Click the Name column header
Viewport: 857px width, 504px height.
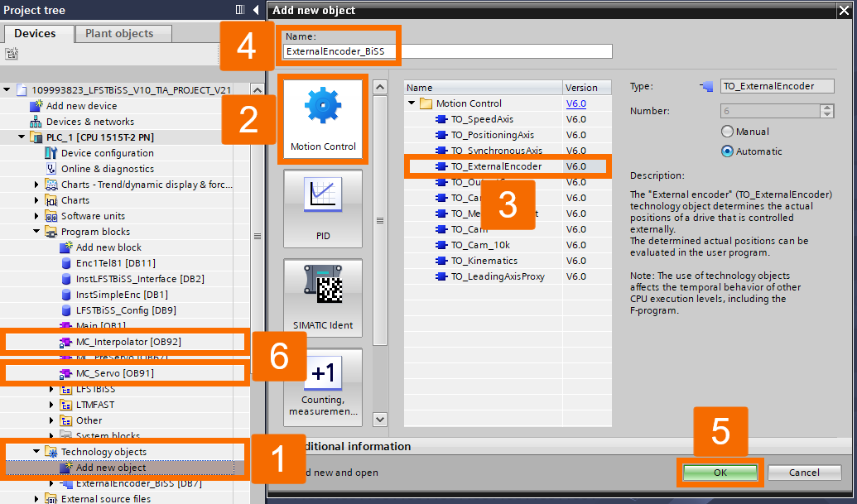click(484, 88)
